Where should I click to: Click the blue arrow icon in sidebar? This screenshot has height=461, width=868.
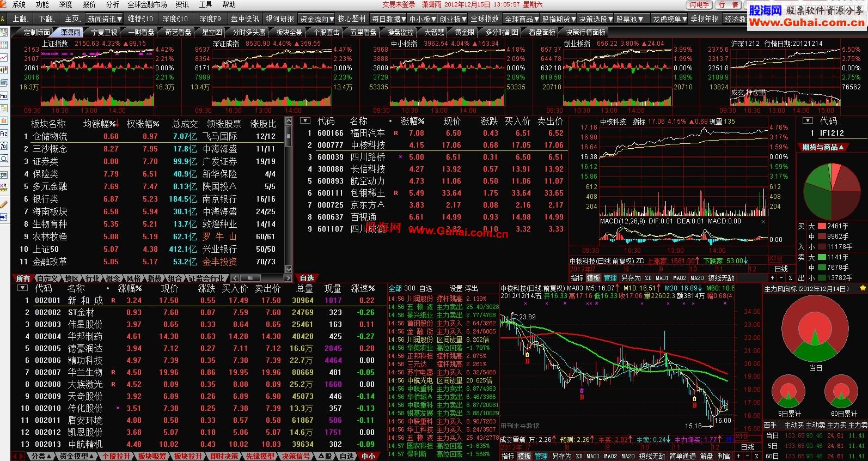(x=4, y=217)
